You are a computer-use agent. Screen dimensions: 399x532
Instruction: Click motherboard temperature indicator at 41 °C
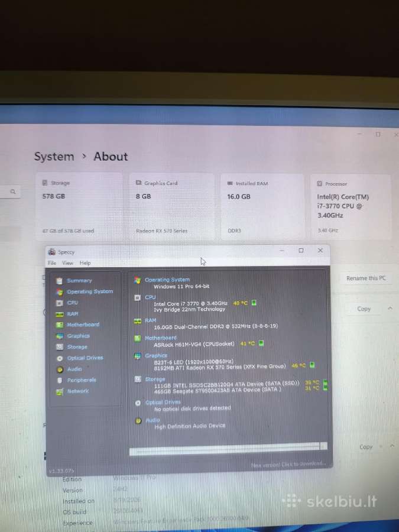(x=261, y=343)
